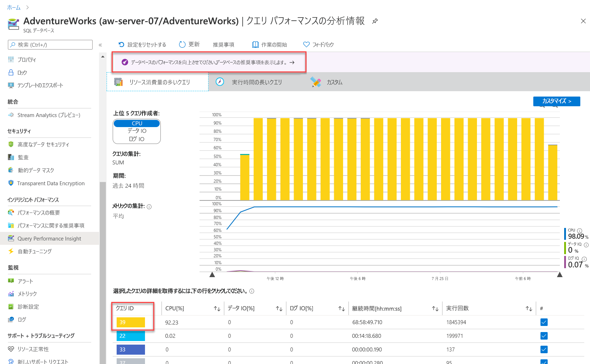Collapse the sidebar with the double chevron
Image resolution: width=590 pixels, height=364 pixels.
tap(100, 45)
